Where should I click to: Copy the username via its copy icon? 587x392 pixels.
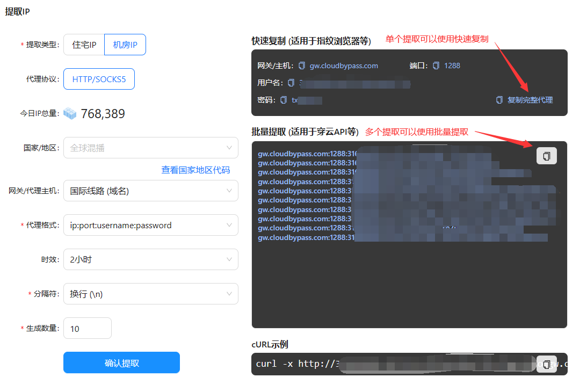click(291, 83)
